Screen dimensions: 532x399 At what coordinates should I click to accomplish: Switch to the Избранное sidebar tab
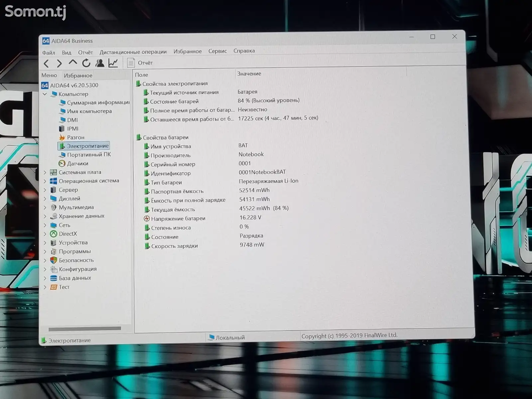[78, 75]
